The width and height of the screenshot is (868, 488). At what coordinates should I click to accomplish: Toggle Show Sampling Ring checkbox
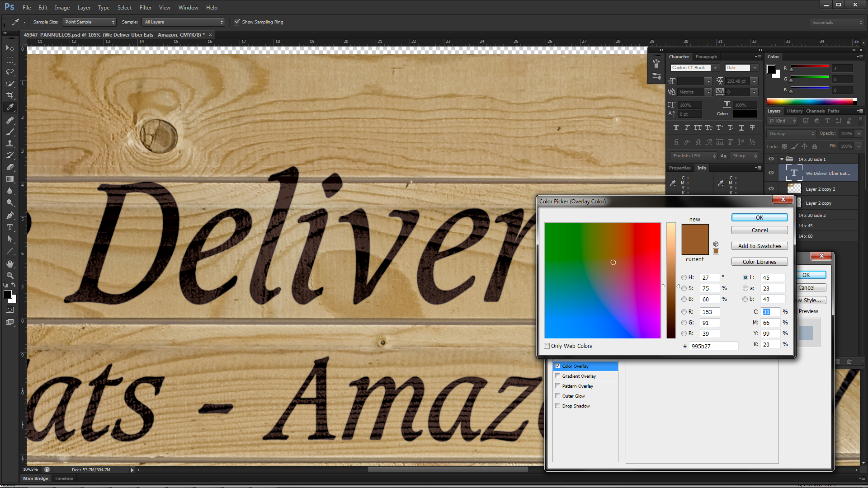coord(237,22)
